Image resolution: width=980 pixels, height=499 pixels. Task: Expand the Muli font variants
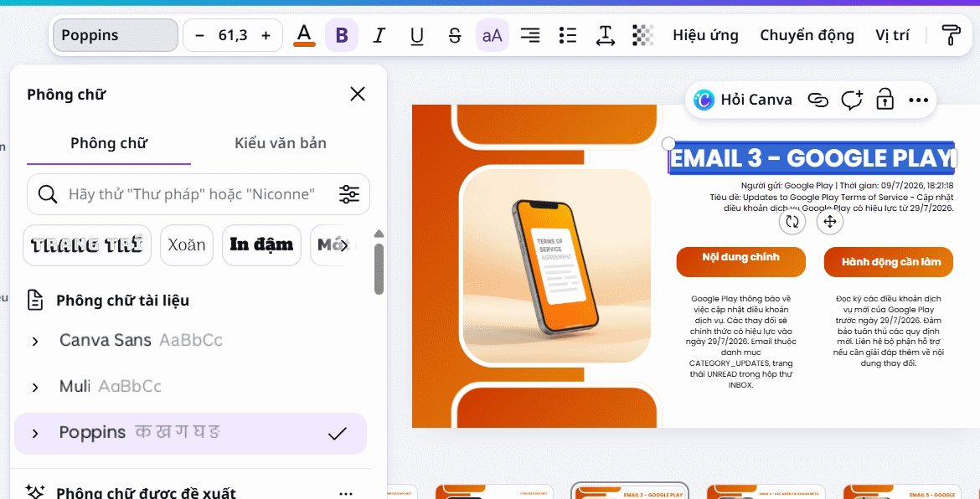[x=35, y=387]
